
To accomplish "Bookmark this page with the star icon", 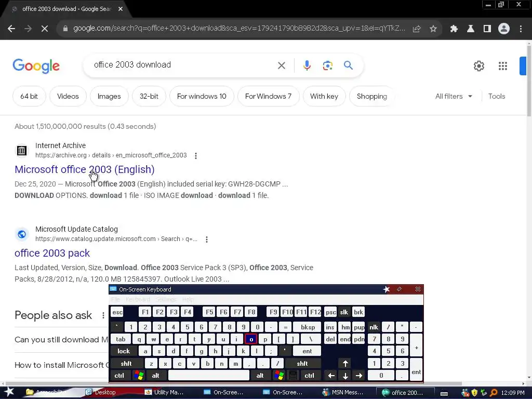I will [433, 29].
